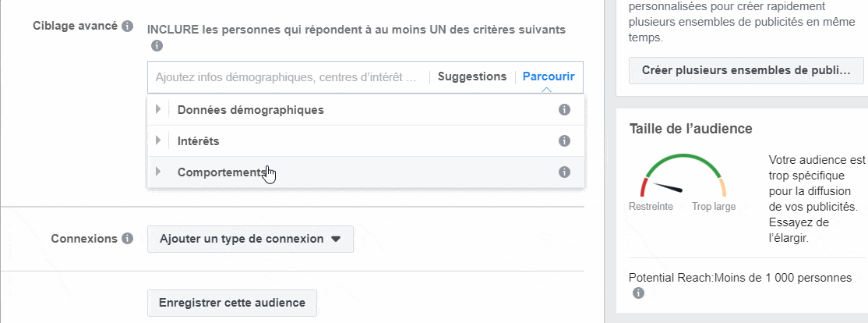The height and width of the screenshot is (323, 868).
Task: Expand the Comportements category arrow
Action: [158, 172]
